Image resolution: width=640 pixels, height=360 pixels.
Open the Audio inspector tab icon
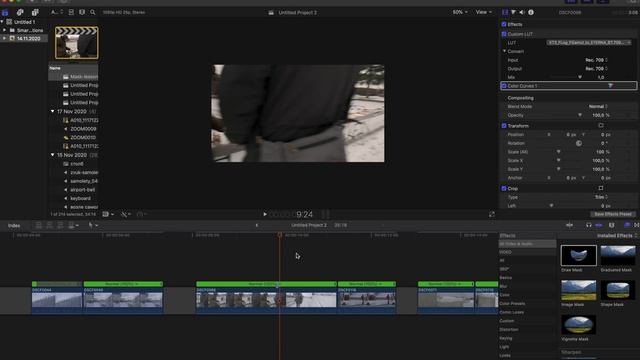click(x=522, y=12)
